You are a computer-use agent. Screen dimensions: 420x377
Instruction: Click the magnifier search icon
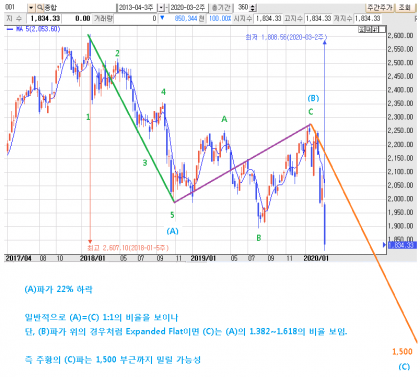40,7
